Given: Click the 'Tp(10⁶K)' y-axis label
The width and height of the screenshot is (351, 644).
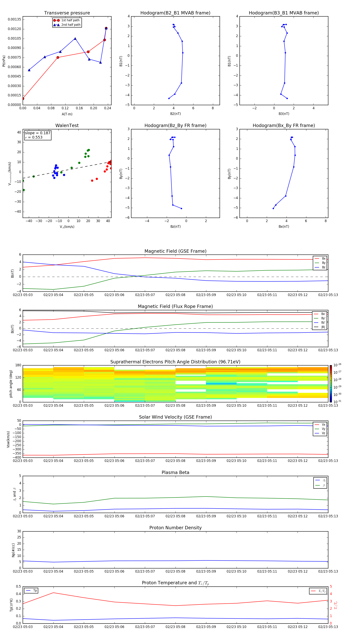Looking at the screenshot, I should pyautogui.click(x=11, y=605).
